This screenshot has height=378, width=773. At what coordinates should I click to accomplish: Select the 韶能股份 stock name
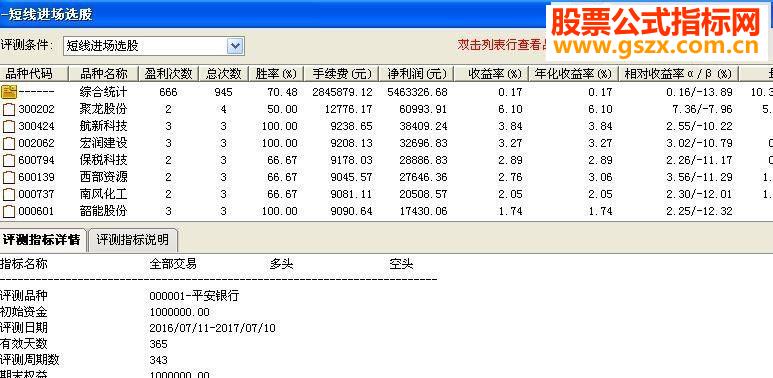click(104, 211)
